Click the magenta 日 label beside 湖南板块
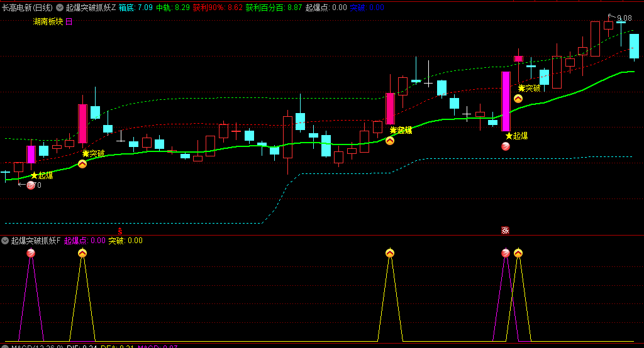The width and height of the screenshot is (644, 348). click(x=69, y=22)
